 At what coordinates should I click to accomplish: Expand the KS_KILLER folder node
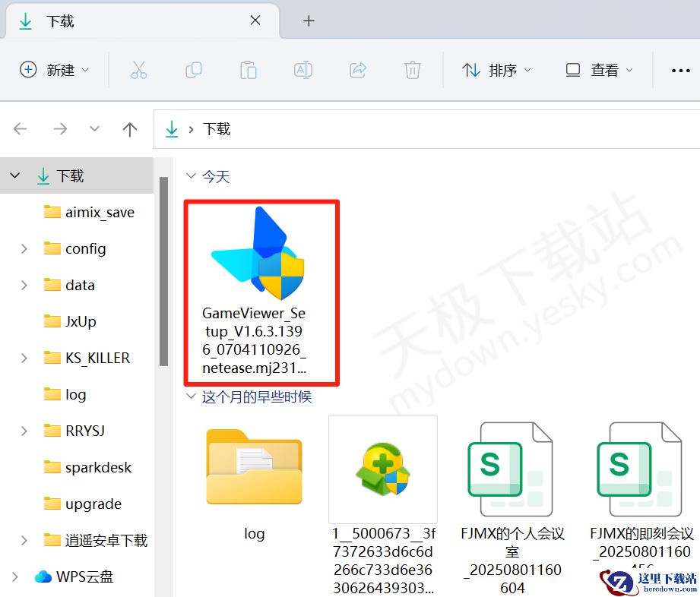pyautogui.click(x=24, y=358)
